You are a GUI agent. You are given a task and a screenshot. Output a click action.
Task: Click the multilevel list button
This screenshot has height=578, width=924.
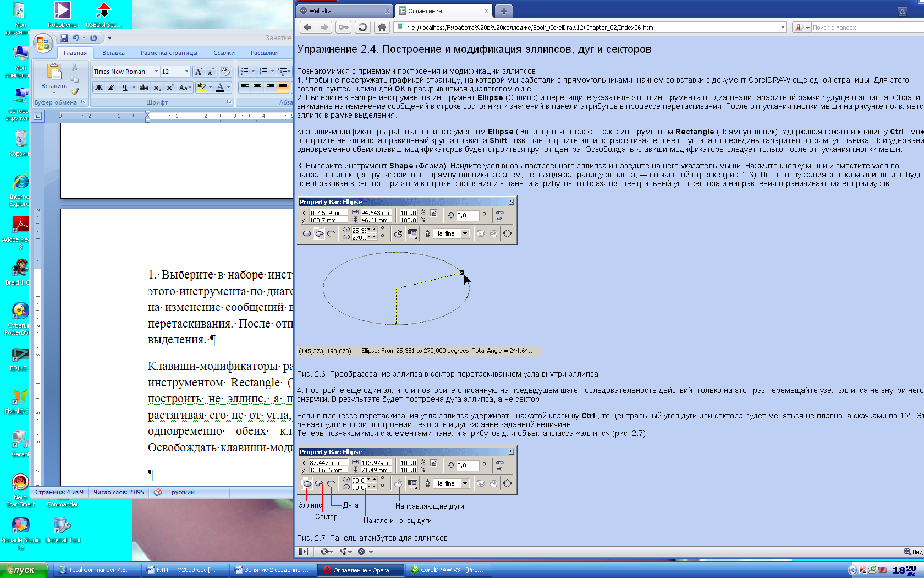(284, 72)
